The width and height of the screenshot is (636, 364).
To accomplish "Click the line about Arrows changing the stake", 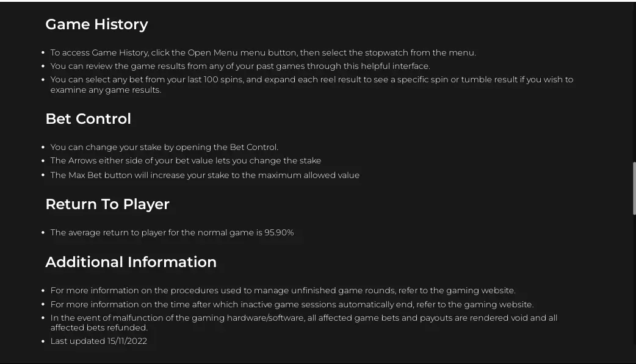I will pyautogui.click(x=186, y=160).
